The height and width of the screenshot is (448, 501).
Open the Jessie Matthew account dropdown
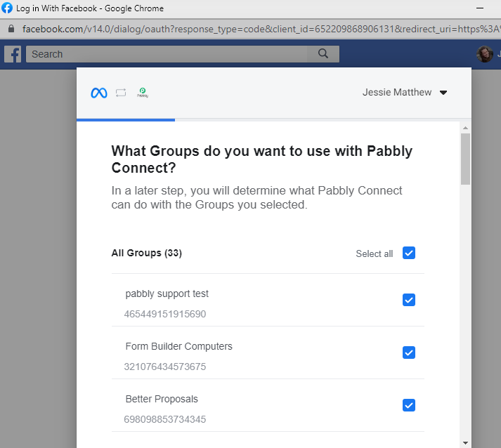coord(405,92)
